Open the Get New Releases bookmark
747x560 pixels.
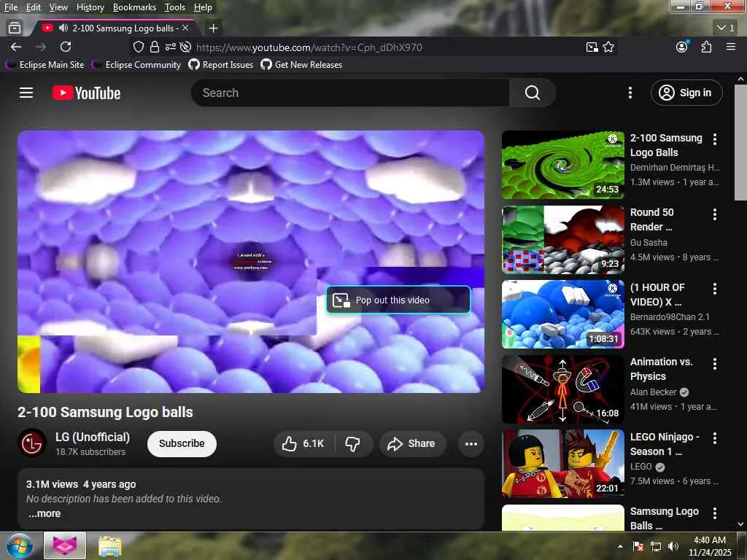click(302, 65)
